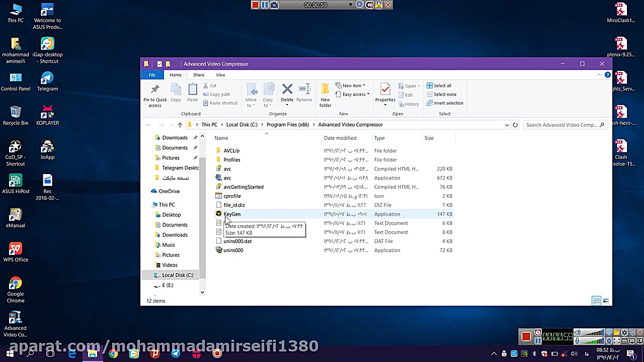Switch to large icons view toggle
644x362 pixels.
(605, 301)
